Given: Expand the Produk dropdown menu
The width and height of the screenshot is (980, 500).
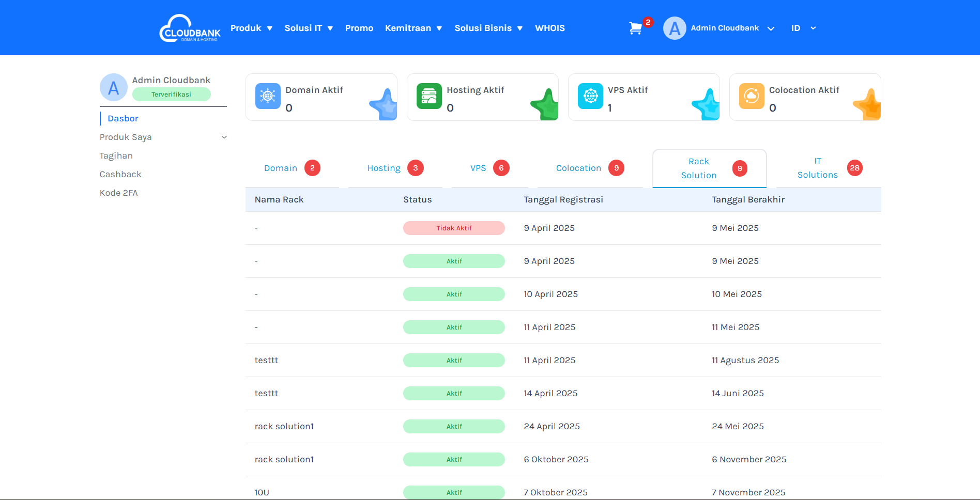Looking at the screenshot, I should pyautogui.click(x=251, y=28).
